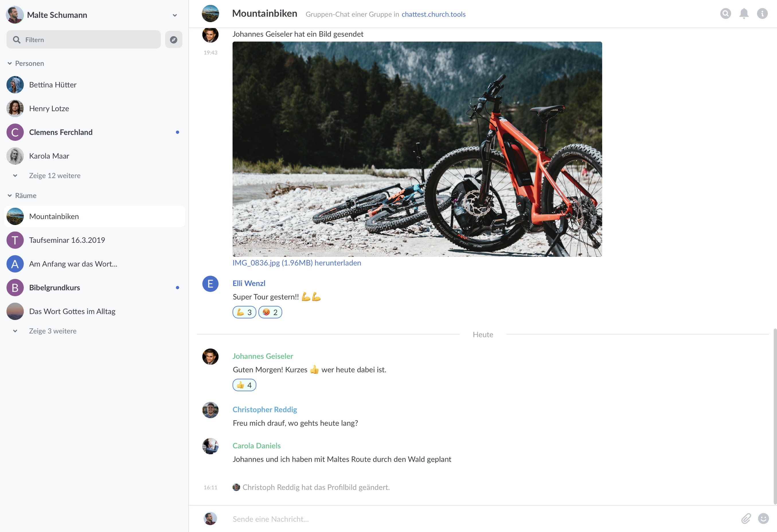This screenshot has width=777, height=532.
Task: Download the IMG_0836.jpg file link
Action: (296, 263)
